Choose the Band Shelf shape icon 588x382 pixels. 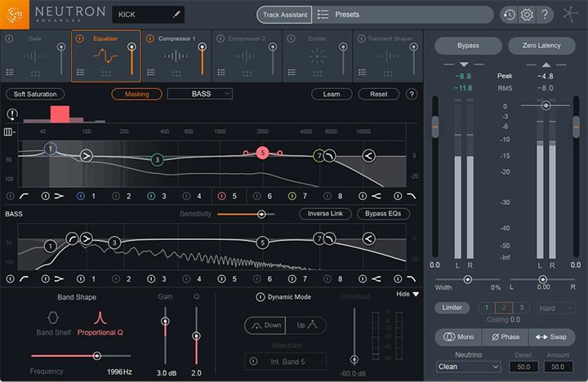pyautogui.click(x=53, y=318)
